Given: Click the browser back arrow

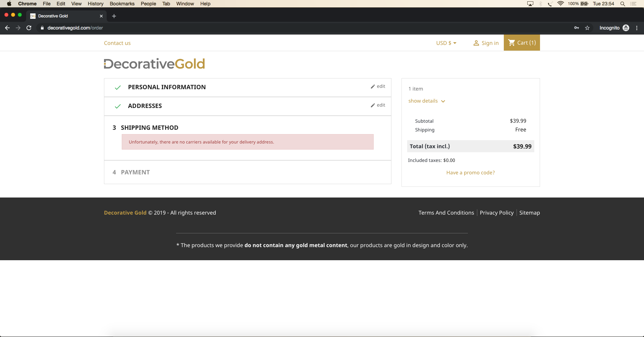Looking at the screenshot, I should click(x=7, y=28).
